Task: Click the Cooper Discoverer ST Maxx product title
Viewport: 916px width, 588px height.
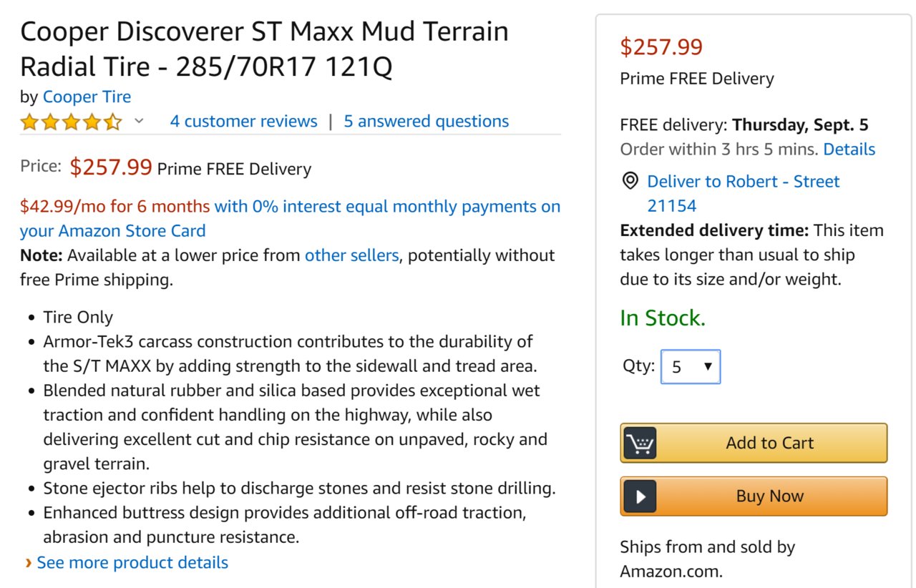Action: [x=264, y=49]
